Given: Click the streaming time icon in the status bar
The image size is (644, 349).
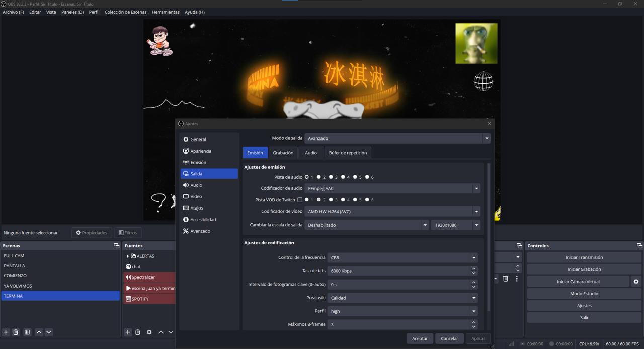Looking at the screenshot, I should [x=523, y=344].
